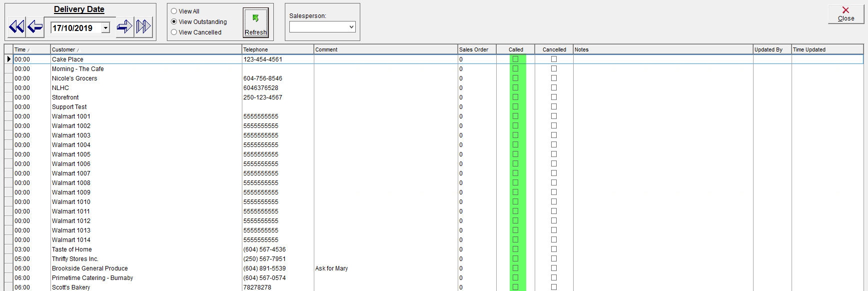Image resolution: width=868 pixels, height=291 pixels.
Task: Sort by the Customer column header
Action: tap(146, 49)
